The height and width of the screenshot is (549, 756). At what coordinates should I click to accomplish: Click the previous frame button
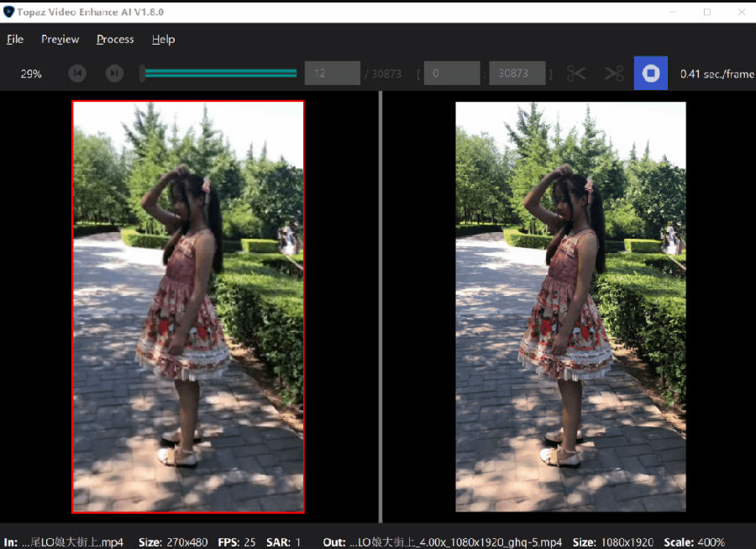tap(77, 73)
